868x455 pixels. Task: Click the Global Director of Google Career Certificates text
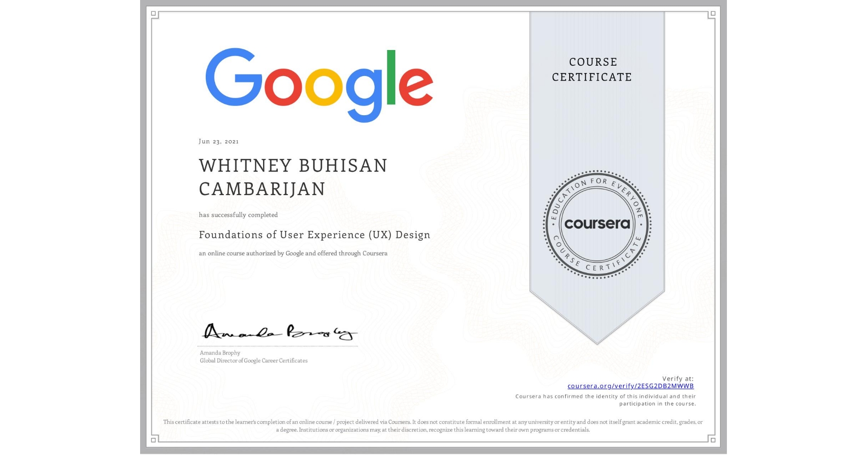[x=253, y=360]
